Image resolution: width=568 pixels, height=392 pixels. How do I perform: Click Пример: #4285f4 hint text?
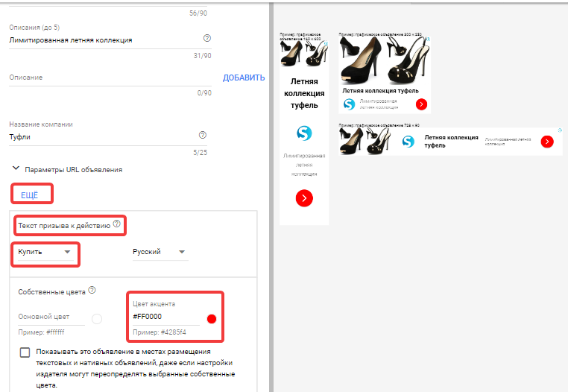pyautogui.click(x=160, y=332)
